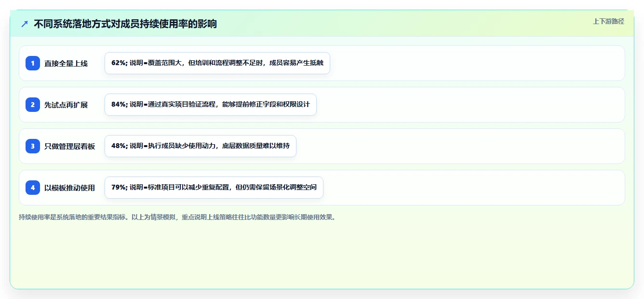The width and height of the screenshot is (644, 299).
Task: Click the 84% description box
Action: 211,105
